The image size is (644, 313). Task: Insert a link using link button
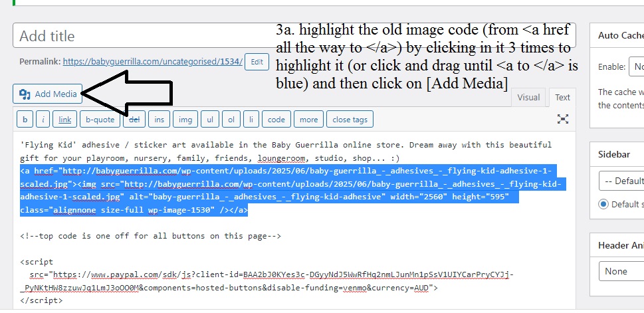[x=65, y=120]
